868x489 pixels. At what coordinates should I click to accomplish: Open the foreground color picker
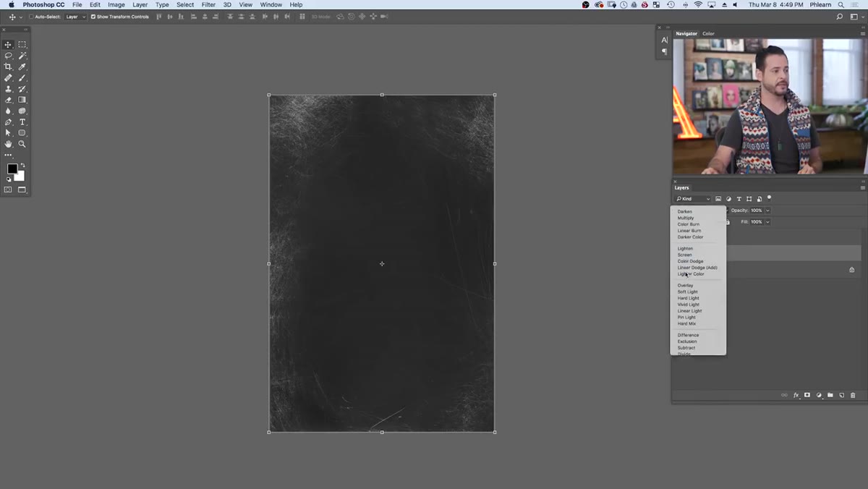(x=12, y=169)
